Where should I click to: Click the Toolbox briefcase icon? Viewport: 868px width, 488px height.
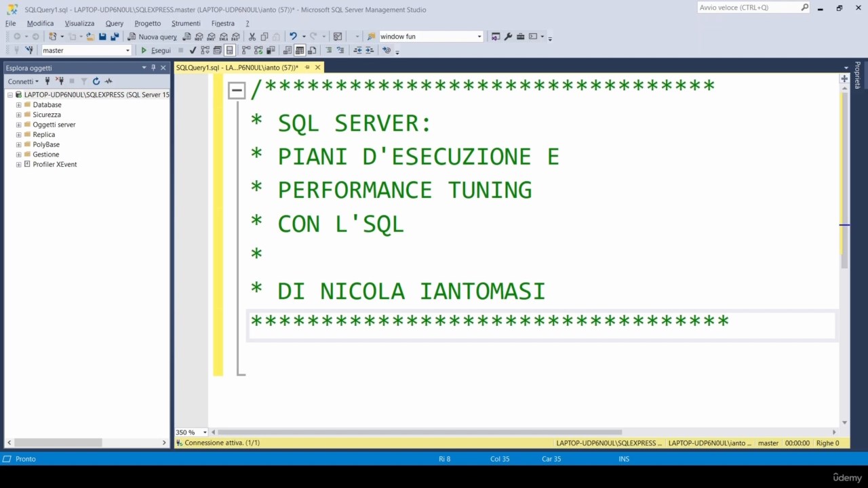click(x=520, y=37)
